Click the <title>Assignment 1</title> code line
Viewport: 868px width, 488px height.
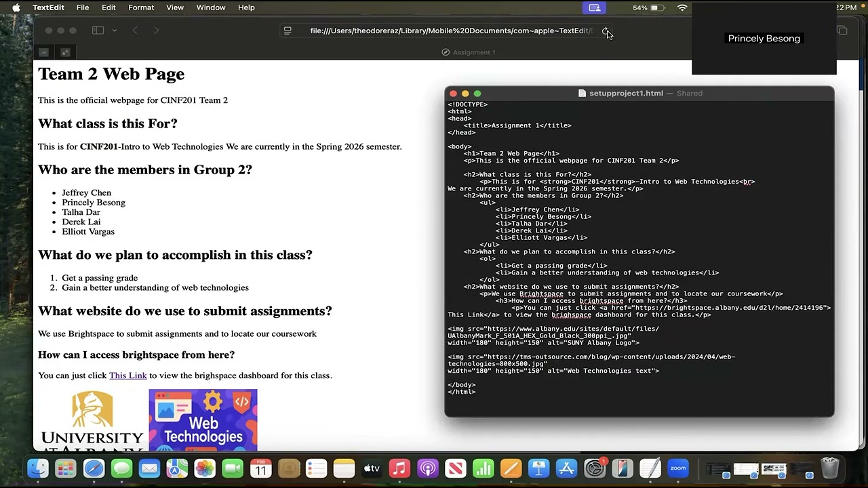tap(517, 125)
